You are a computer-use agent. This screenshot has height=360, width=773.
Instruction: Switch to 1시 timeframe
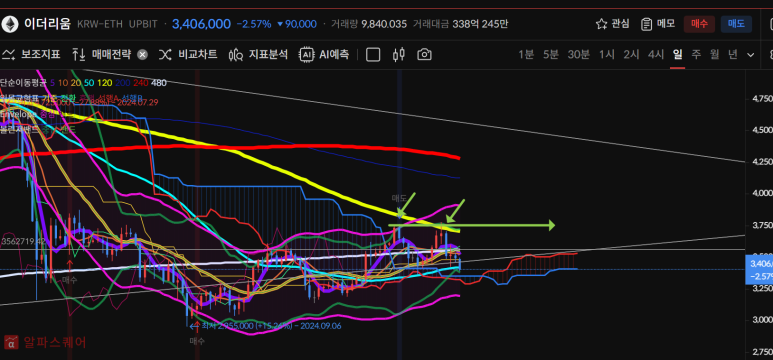pyautogui.click(x=607, y=54)
